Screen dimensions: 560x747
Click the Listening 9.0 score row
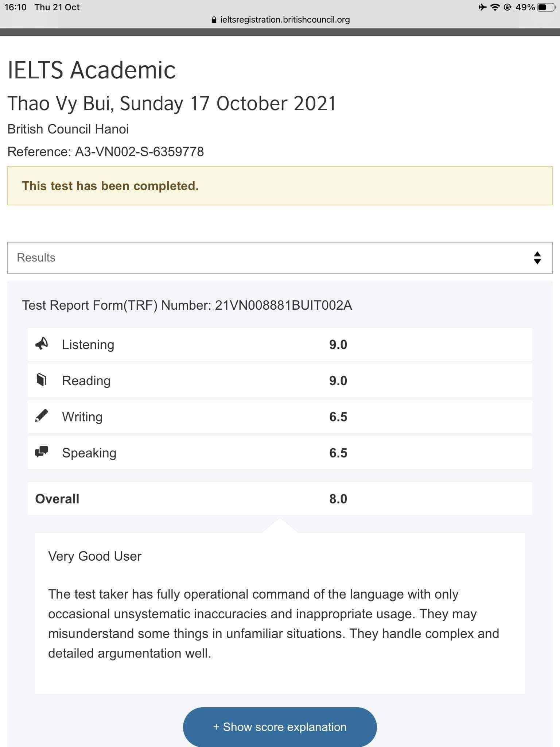coord(280,344)
